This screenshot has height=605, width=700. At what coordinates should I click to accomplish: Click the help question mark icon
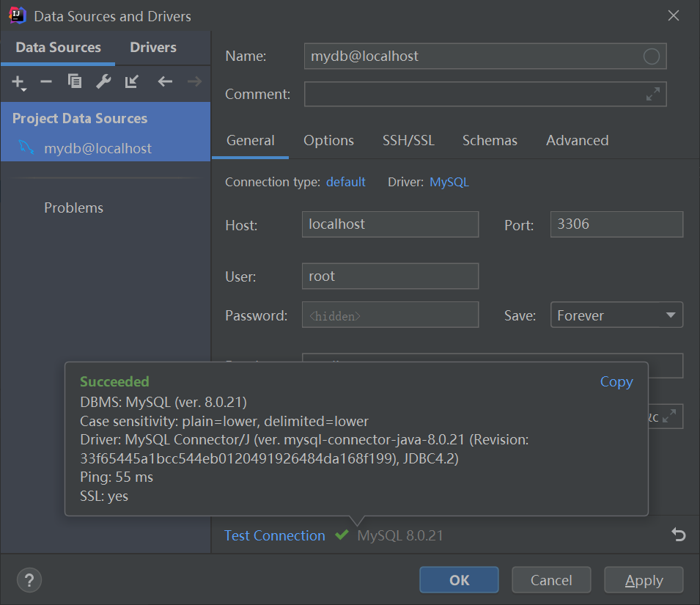tap(29, 580)
